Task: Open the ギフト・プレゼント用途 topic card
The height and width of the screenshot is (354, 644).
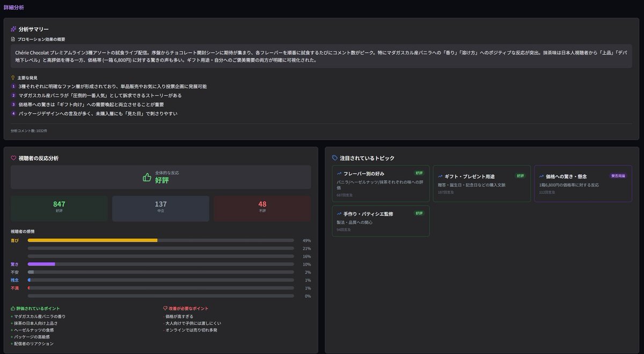Action: [481, 183]
